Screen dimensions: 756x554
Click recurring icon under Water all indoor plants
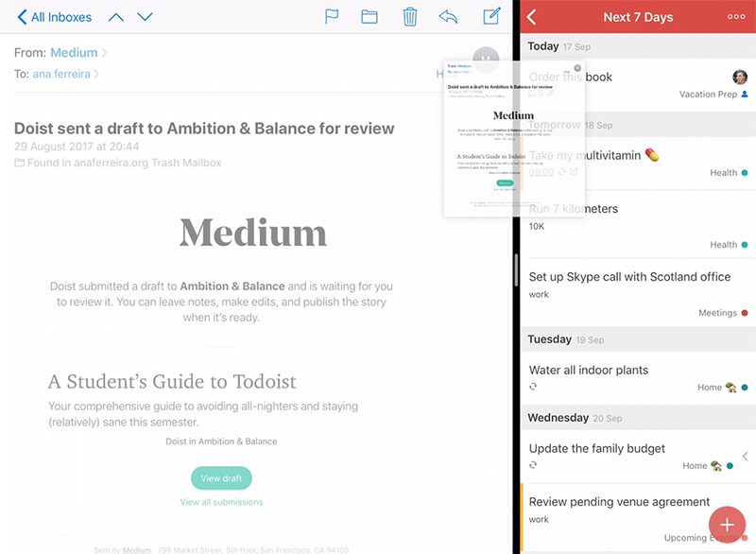pos(533,387)
